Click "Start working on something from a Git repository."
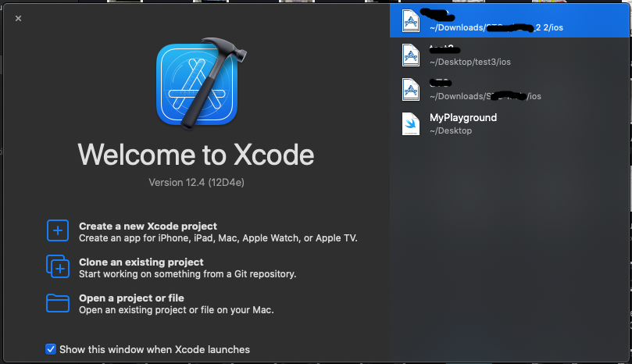Viewport: 632px width, 364px height. click(x=187, y=274)
